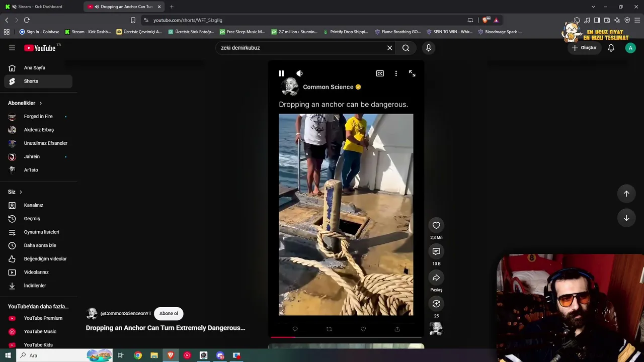Open Unutulmaz Efsaneler channel
This screenshot has width=644, height=362.
pos(38,143)
